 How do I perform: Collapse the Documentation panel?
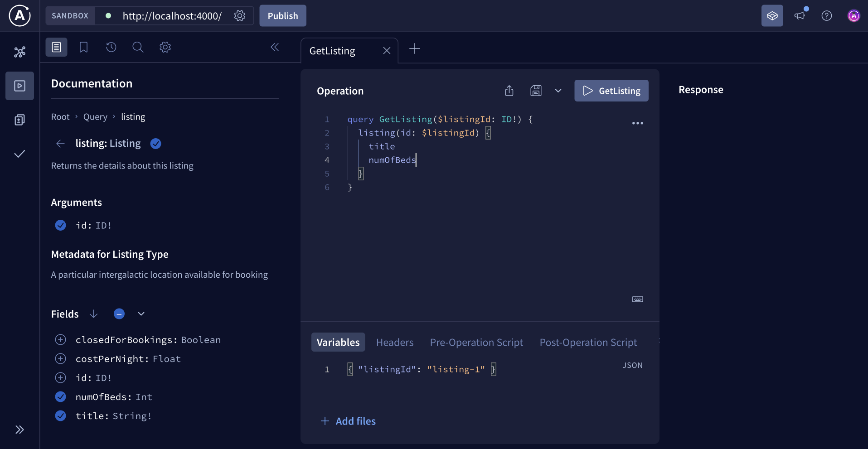click(275, 47)
